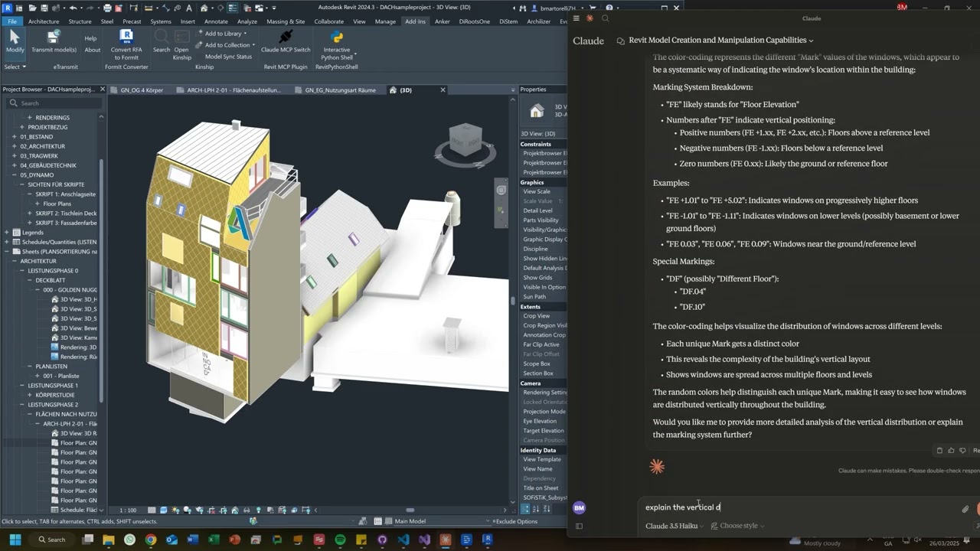This screenshot has width=980, height=551.
Task: Expand 01_BESTAND tree node
Action: pos(14,137)
